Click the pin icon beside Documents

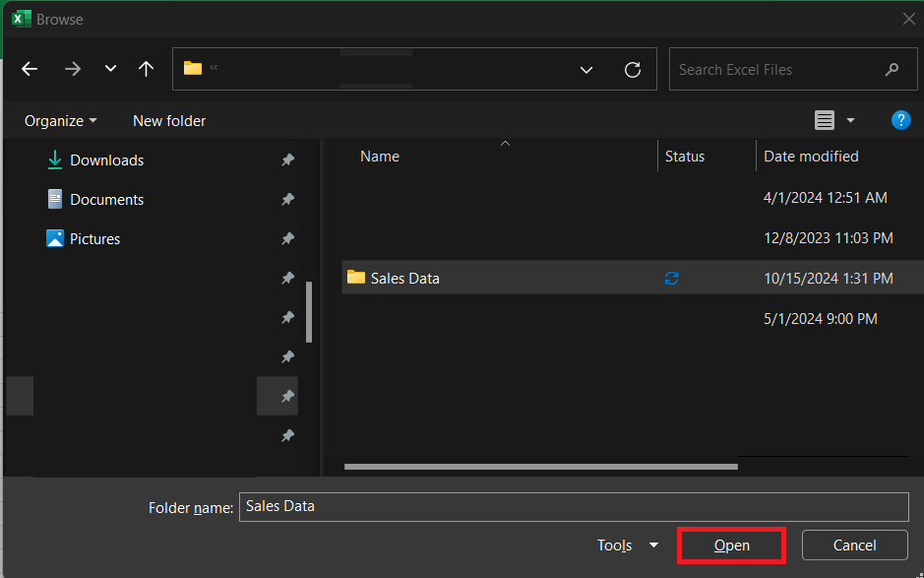click(x=287, y=199)
